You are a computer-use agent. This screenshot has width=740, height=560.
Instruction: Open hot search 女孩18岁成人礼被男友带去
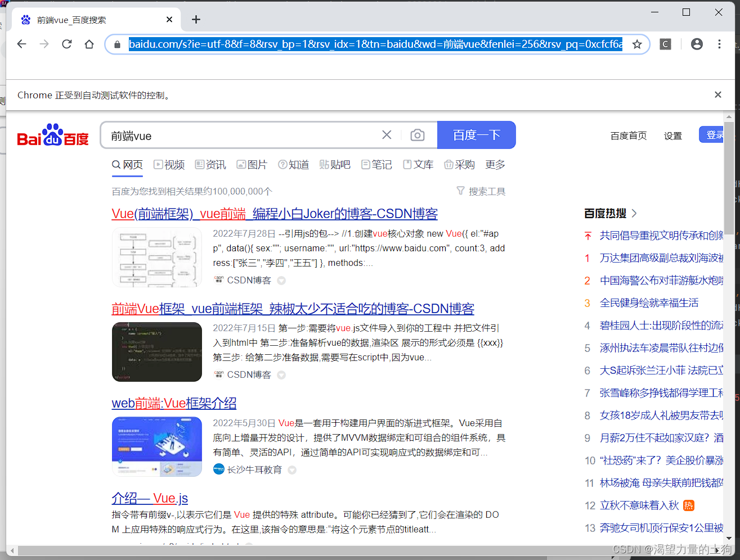click(662, 416)
